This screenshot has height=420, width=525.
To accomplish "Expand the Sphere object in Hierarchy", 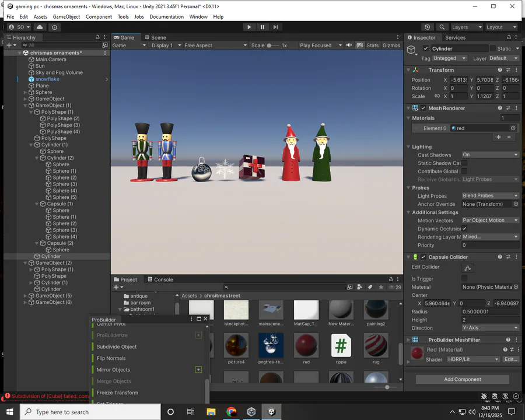I will [25, 92].
